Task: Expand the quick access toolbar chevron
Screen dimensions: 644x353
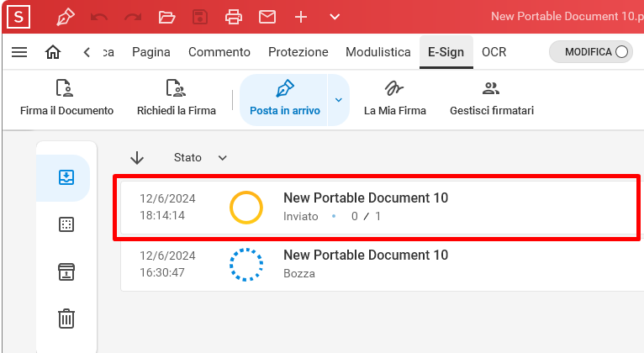Action: click(335, 18)
